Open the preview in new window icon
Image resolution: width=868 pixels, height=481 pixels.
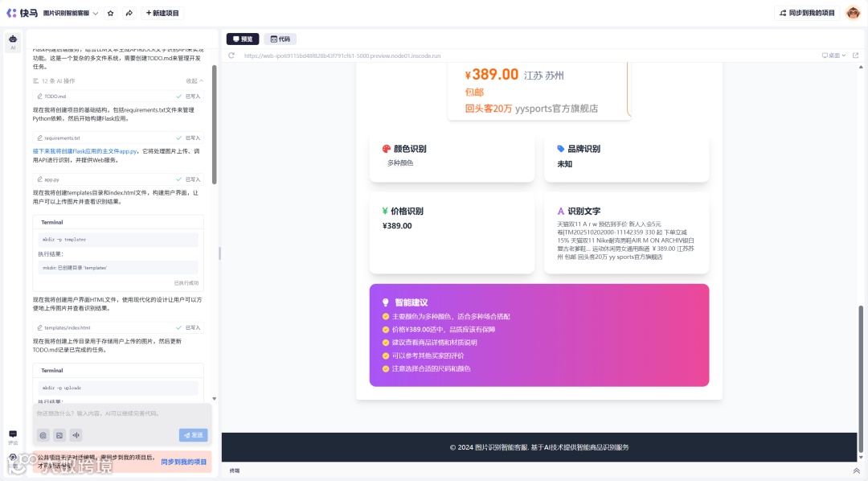coord(856,55)
